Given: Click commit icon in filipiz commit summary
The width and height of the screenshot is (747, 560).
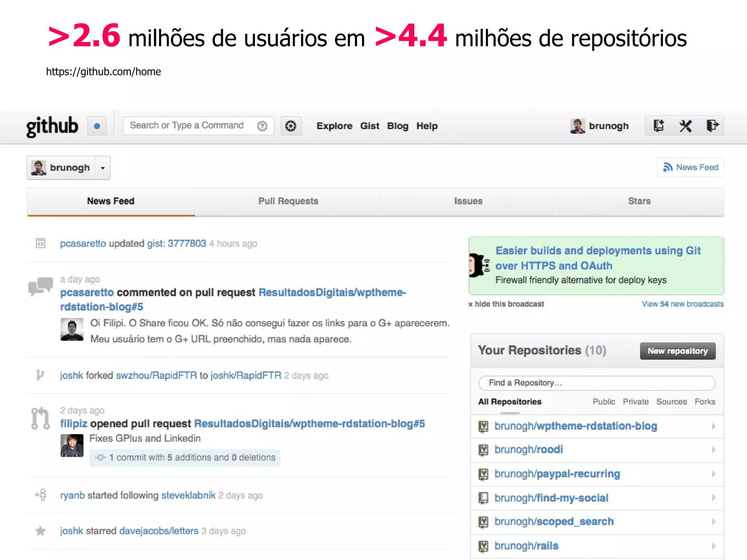Looking at the screenshot, I should (x=100, y=457).
